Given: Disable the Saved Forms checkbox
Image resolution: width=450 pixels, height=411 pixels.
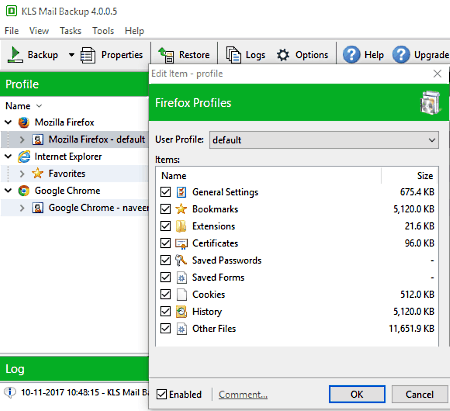Looking at the screenshot, I should (165, 277).
